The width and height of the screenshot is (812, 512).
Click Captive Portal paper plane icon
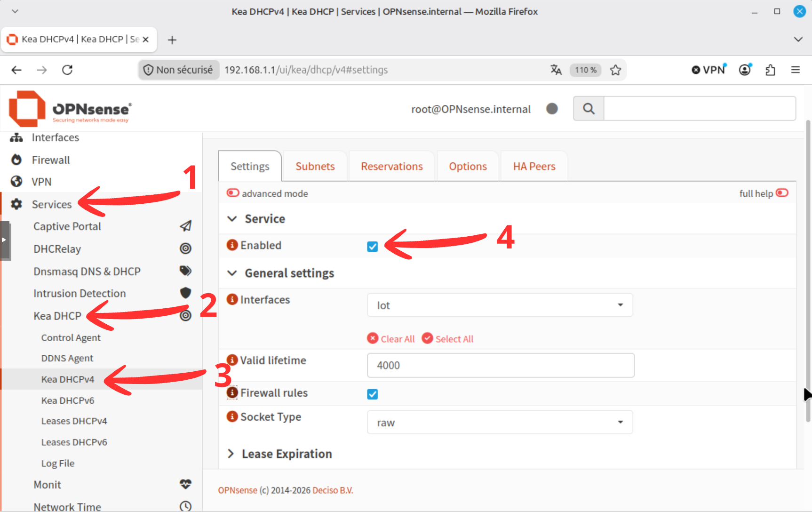click(186, 226)
